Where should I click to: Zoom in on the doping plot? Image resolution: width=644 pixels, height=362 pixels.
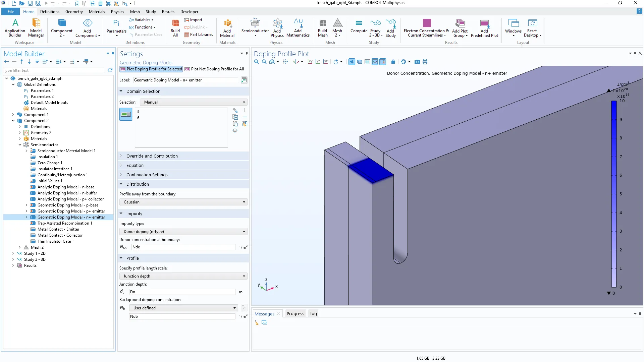pyautogui.click(x=257, y=62)
